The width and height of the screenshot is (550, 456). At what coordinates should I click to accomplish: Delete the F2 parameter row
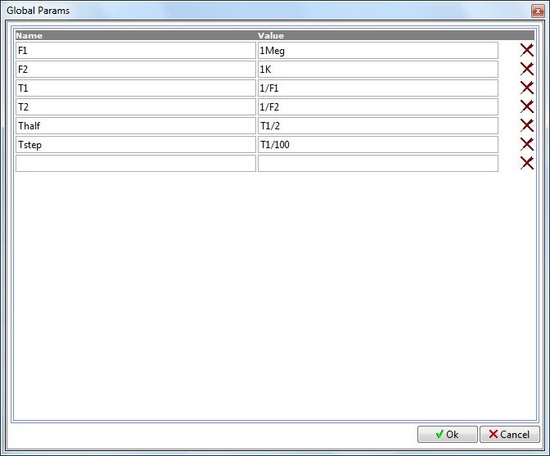point(526,69)
